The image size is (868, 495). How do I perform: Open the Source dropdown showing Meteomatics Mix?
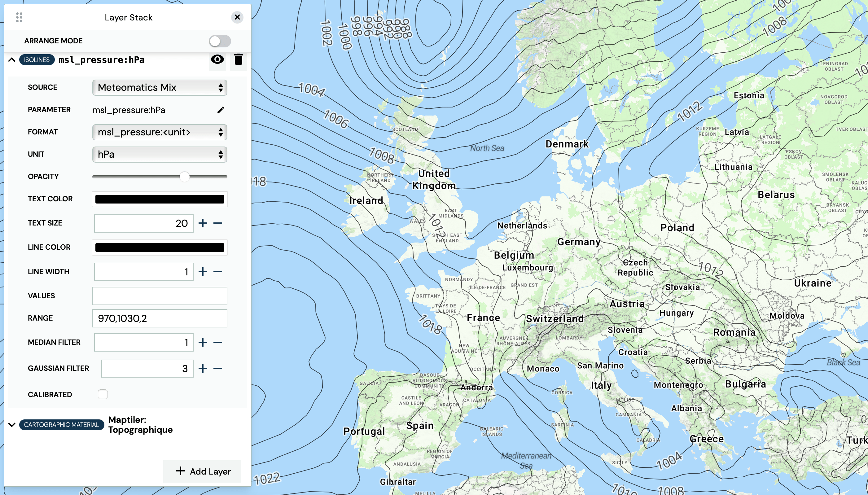pyautogui.click(x=160, y=87)
